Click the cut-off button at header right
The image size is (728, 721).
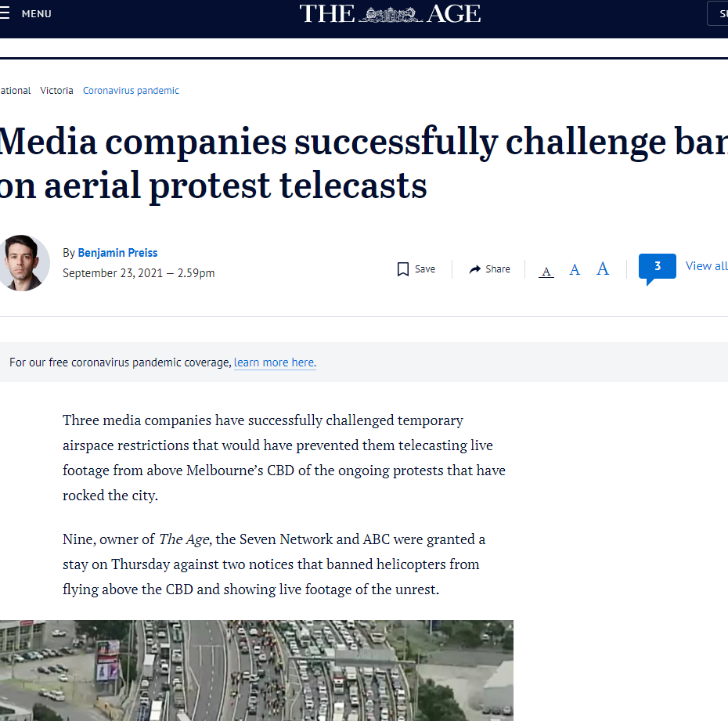click(x=718, y=13)
